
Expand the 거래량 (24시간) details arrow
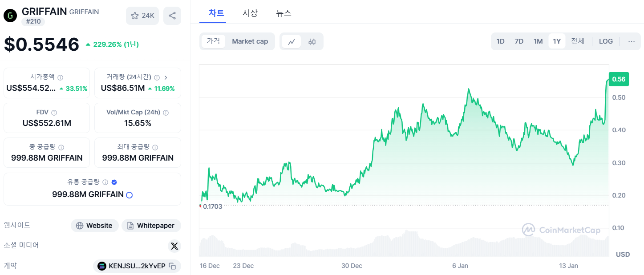[166, 77]
